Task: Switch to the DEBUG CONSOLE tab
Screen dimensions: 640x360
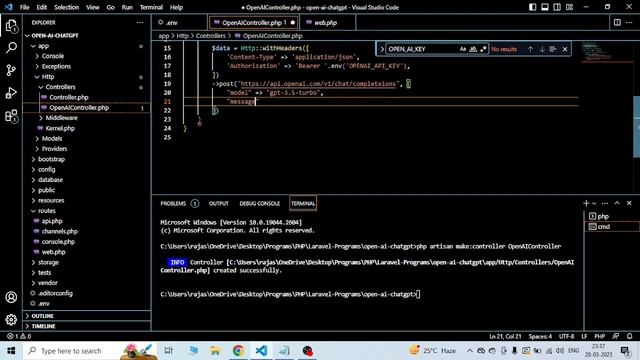Action: pyautogui.click(x=260, y=203)
